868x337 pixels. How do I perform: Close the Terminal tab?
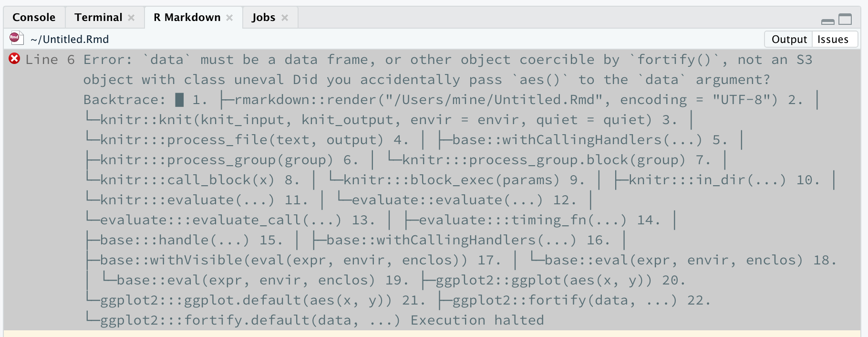(132, 17)
